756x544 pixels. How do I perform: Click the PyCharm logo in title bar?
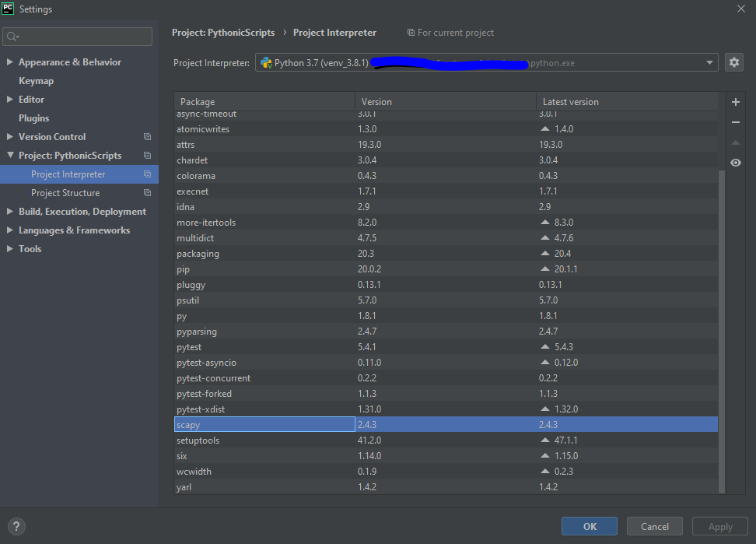point(8,9)
